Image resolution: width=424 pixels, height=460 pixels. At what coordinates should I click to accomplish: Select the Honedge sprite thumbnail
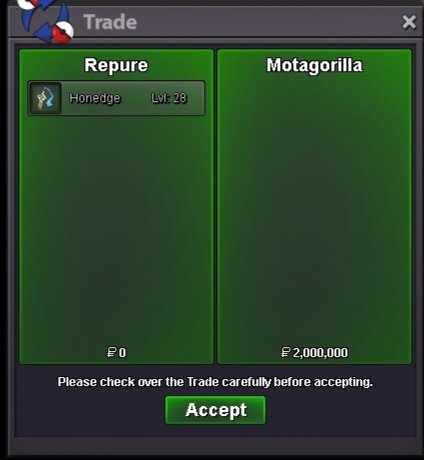click(x=45, y=98)
